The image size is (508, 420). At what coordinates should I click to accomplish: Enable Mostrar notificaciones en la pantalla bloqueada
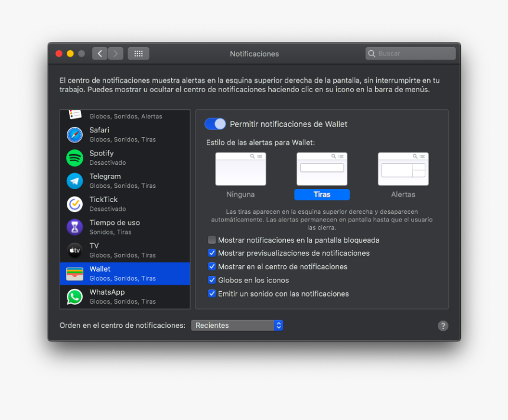[211, 240]
